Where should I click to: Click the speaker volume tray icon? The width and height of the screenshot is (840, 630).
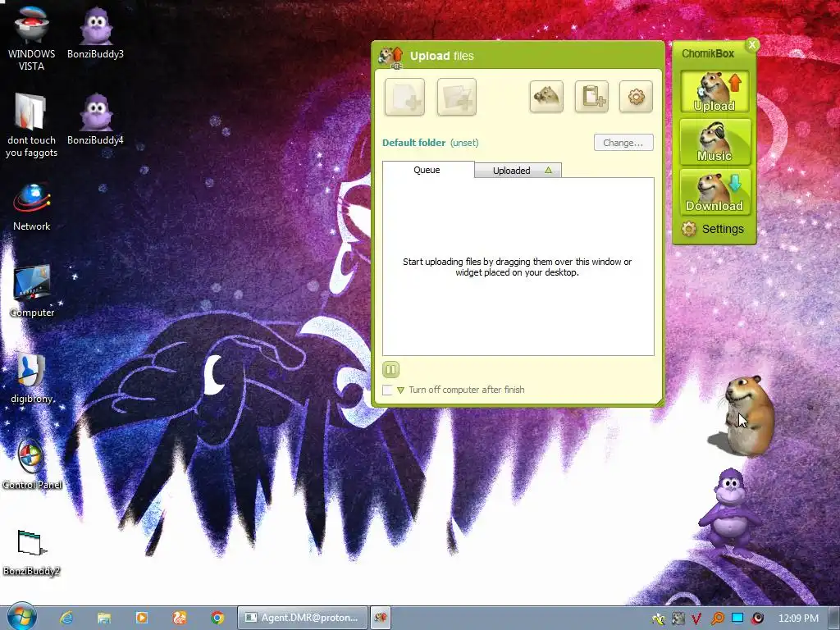(x=757, y=619)
